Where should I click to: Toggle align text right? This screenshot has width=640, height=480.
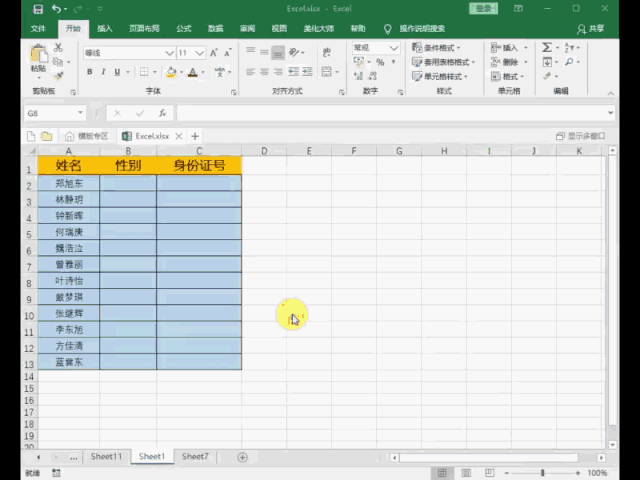pyautogui.click(x=278, y=72)
